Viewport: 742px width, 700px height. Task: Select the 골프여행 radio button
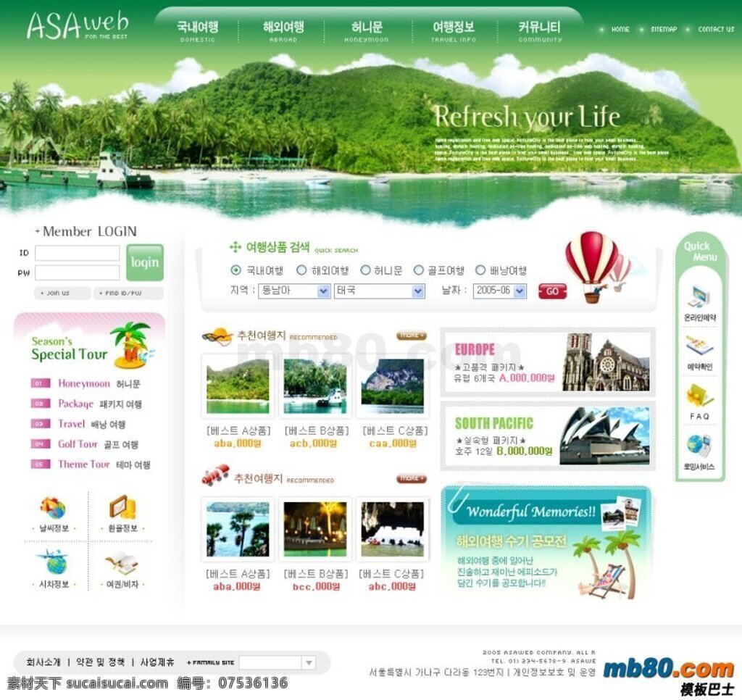[x=418, y=270]
